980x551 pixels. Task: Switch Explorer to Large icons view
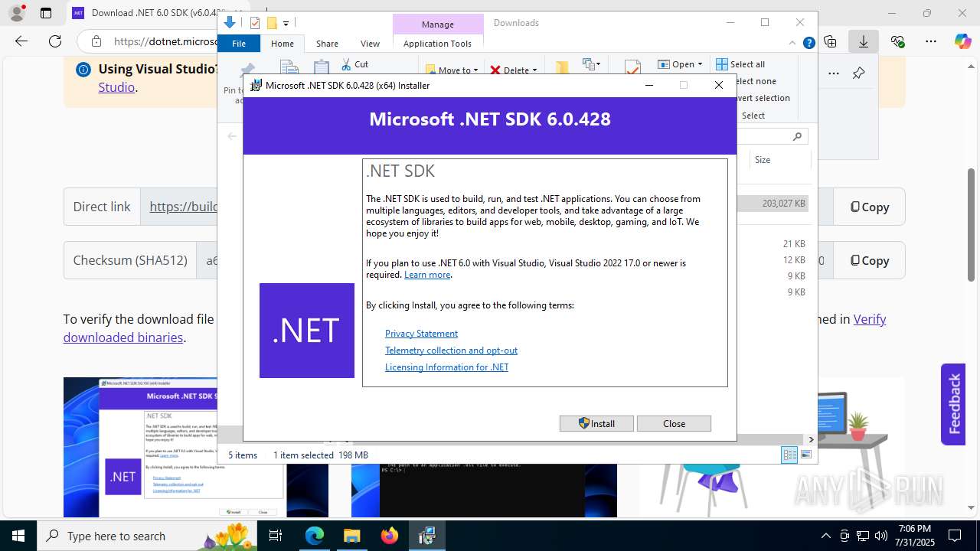[x=805, y=455]
